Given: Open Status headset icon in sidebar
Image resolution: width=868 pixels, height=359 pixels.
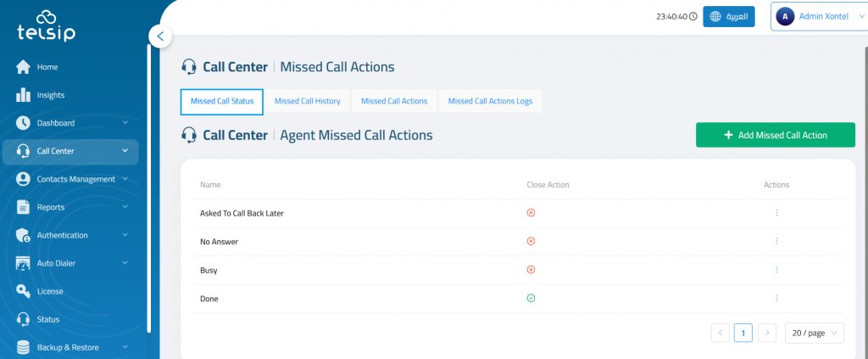Looking at the screenshot, I should point(24,319).
